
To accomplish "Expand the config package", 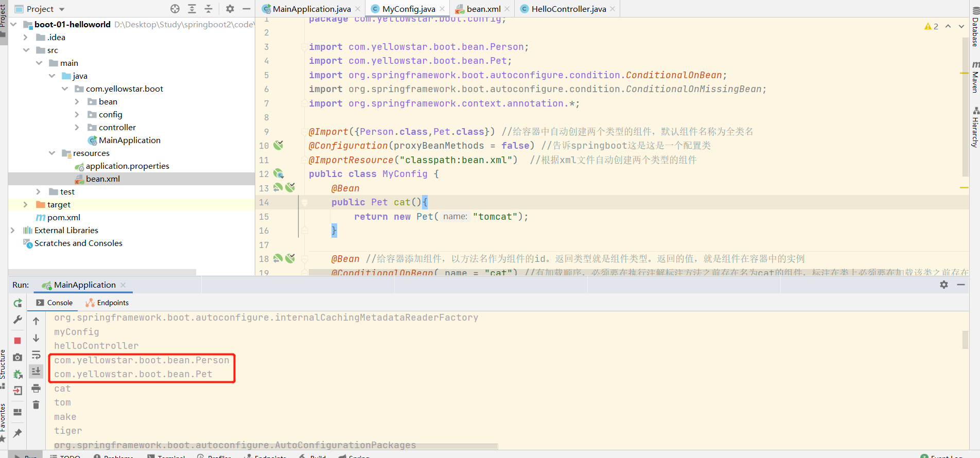I will tap(77, 114).
